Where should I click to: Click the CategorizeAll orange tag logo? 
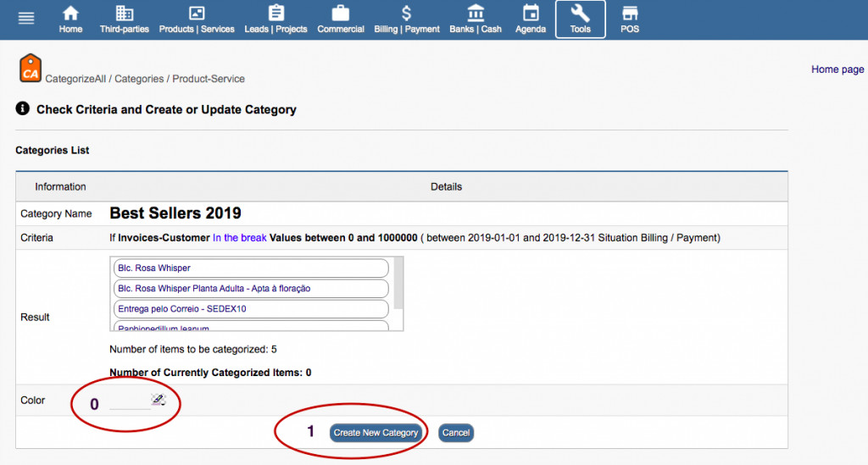pos(31,69)
